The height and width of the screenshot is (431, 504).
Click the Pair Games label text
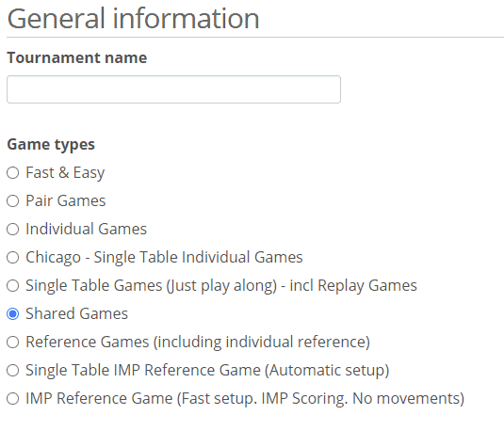[x=66, y=201]
